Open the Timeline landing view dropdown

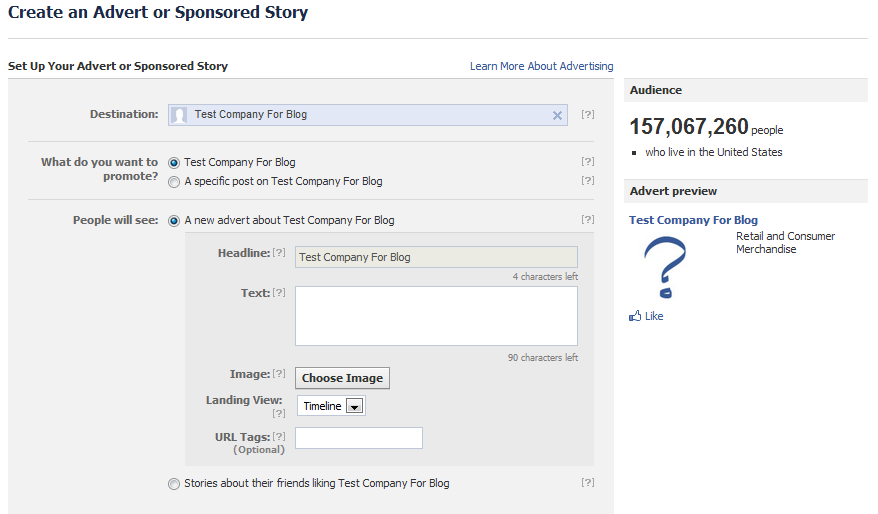pyautogui.click(x=331, y=406)
